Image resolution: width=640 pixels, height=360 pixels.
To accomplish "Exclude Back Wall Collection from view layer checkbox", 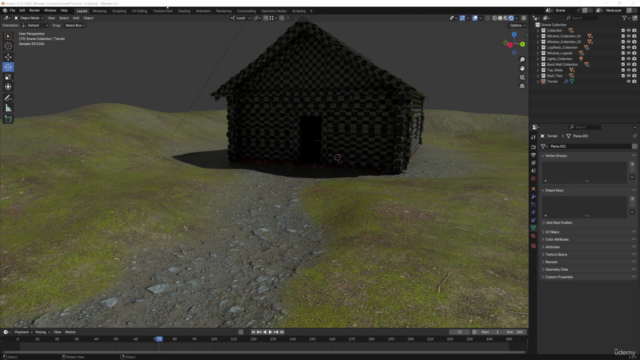I will click(x=623, y=64).
